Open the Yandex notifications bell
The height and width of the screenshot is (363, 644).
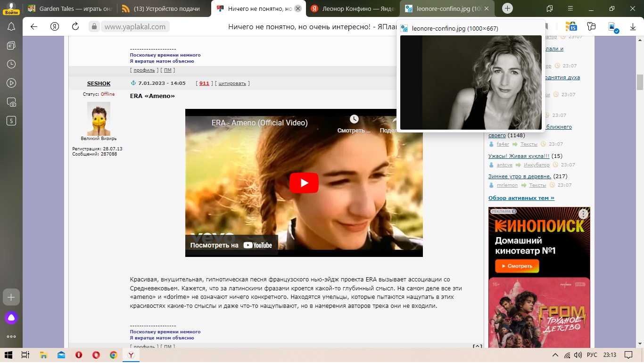pos(11,27)
